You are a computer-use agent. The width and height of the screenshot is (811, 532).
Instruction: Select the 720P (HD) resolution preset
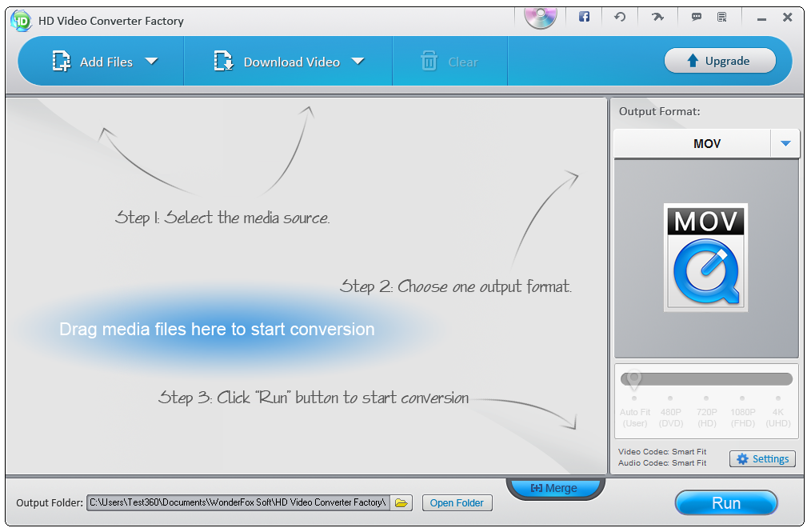pos(706,398)
